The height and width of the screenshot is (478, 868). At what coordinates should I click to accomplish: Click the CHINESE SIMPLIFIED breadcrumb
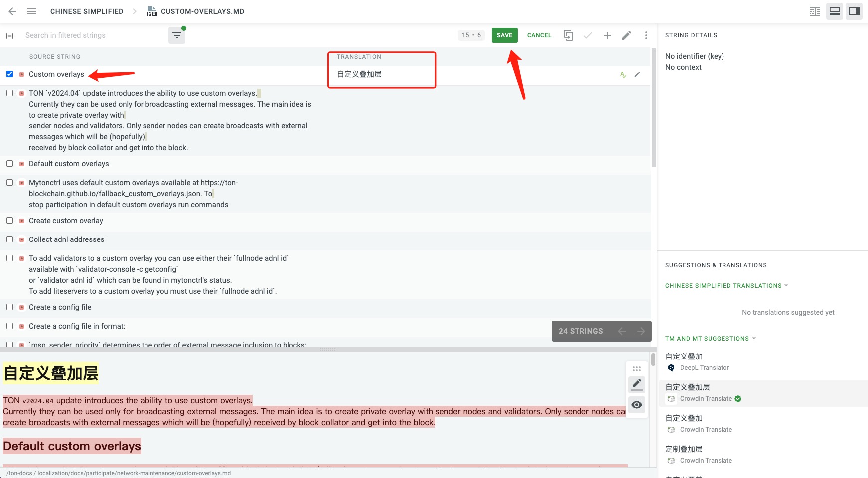click(87, 11)
